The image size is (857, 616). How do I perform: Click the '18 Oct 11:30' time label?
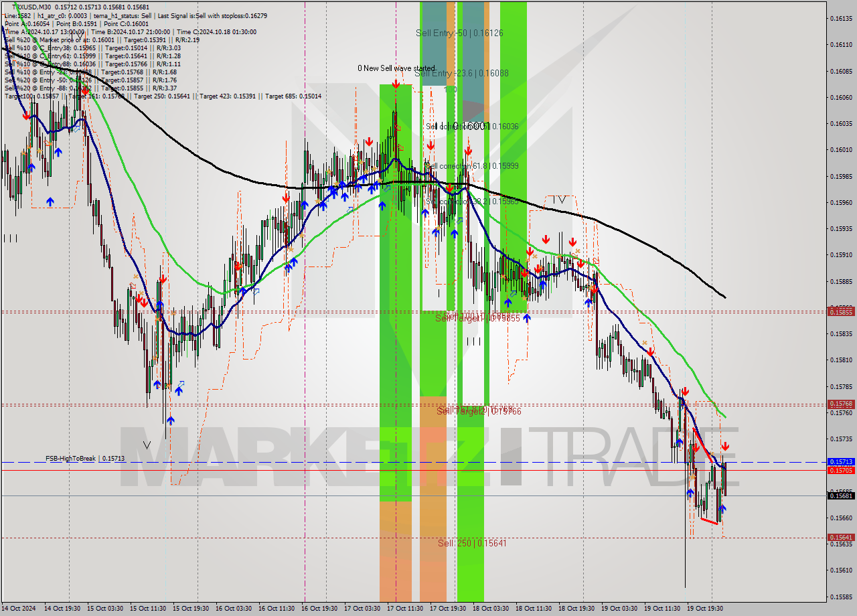point(534,609)
